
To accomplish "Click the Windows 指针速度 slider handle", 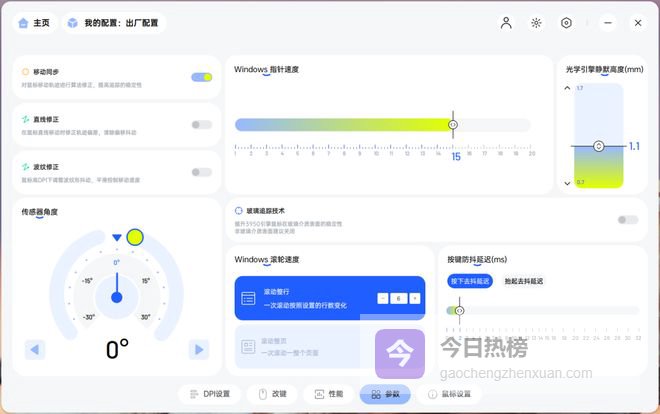I will point(453,125).
